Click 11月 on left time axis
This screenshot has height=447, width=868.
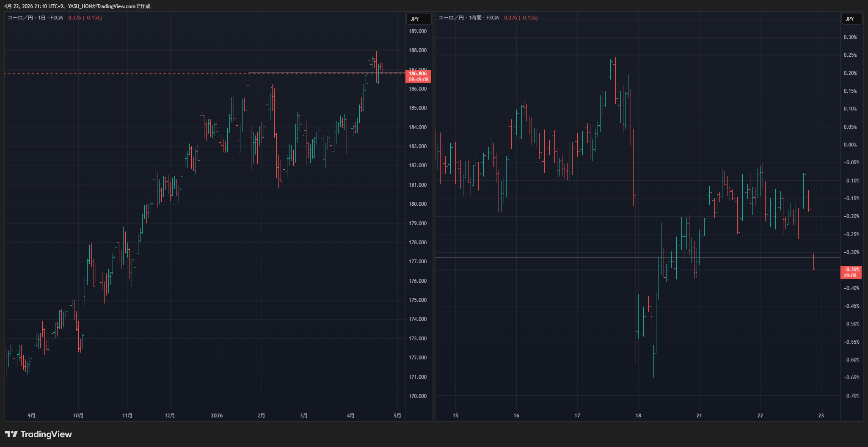pyautogui.click(x=127, y=416)
